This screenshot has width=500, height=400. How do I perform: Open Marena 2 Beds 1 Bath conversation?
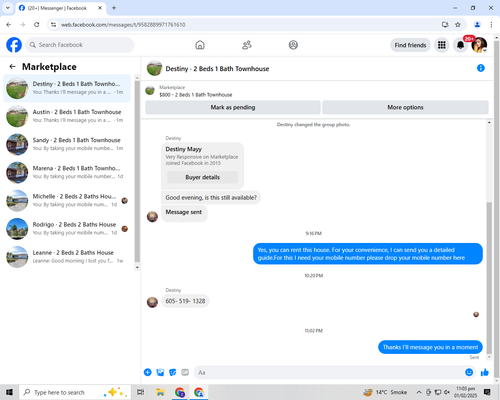point(67,172)
